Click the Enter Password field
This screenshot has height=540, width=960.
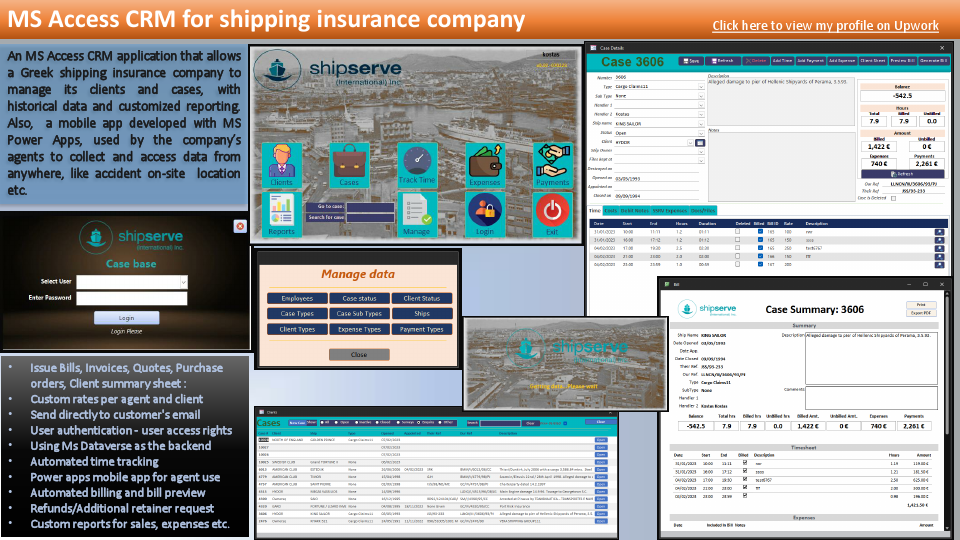click(132, 298)
